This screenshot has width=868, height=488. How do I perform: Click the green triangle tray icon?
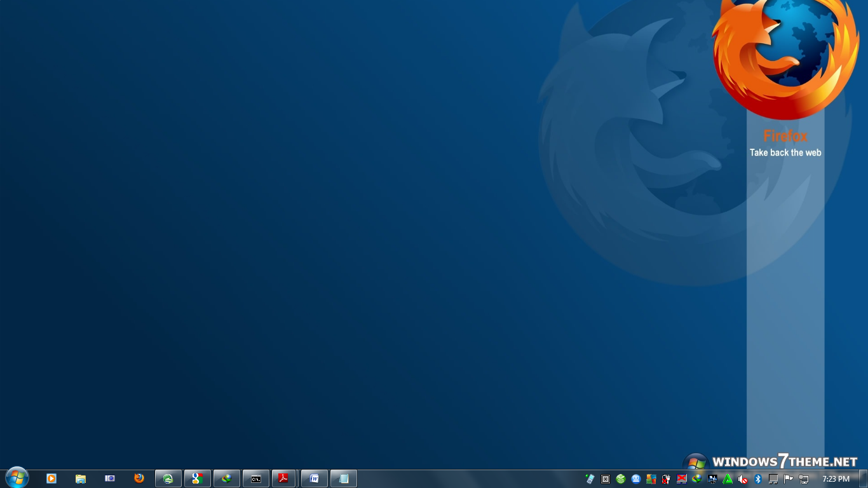pyautogui.click(x=728, y=479)
